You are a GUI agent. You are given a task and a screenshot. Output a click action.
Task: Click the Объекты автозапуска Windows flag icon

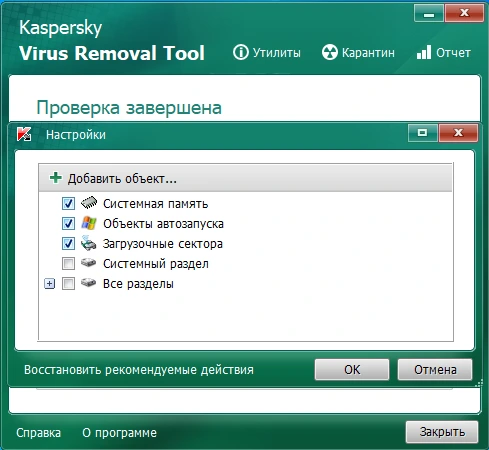click(89, 223)
